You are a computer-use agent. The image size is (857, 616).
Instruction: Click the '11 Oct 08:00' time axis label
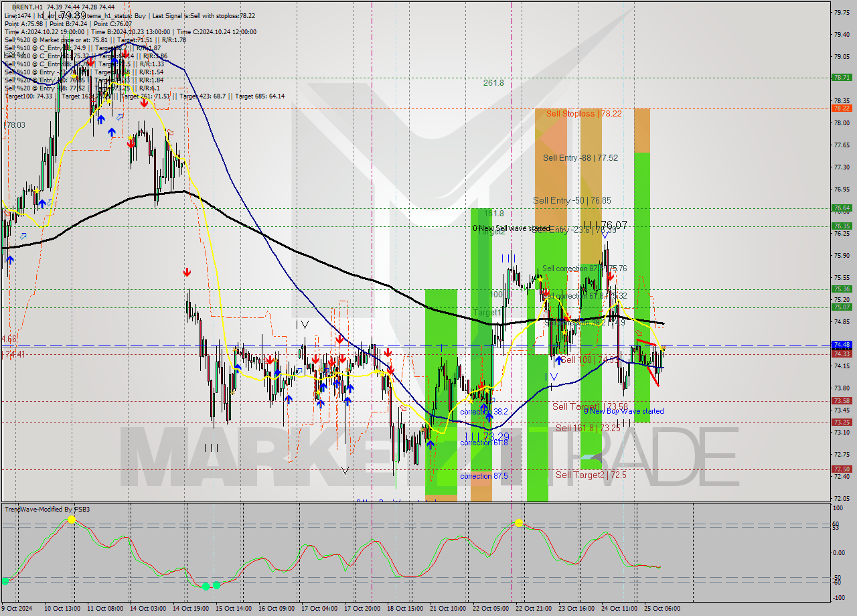click(x=105, y=609)
